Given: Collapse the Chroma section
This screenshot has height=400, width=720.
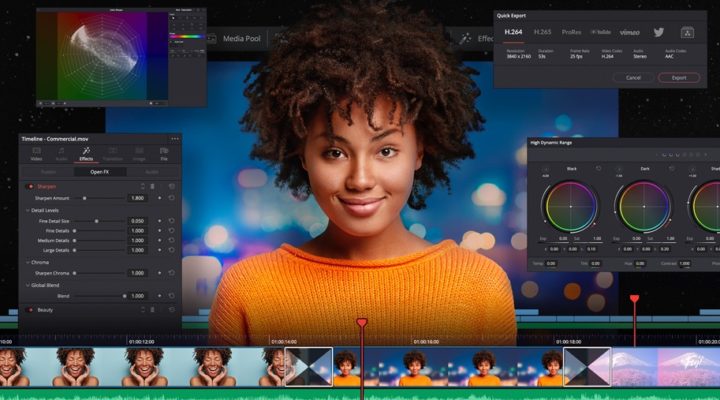Looking at the screenshot, I should coord(28,262).
